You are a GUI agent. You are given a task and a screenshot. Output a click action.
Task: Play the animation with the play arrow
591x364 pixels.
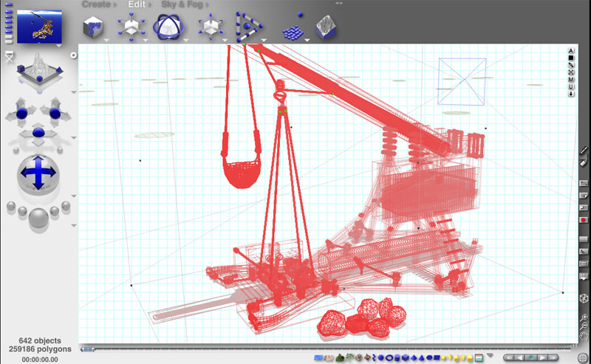click(542, 357)
